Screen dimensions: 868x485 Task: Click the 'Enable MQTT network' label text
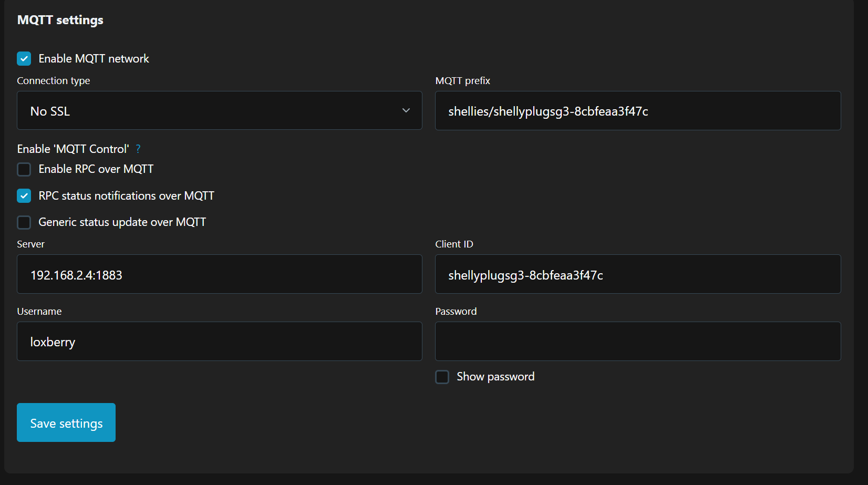pos(94,58)
